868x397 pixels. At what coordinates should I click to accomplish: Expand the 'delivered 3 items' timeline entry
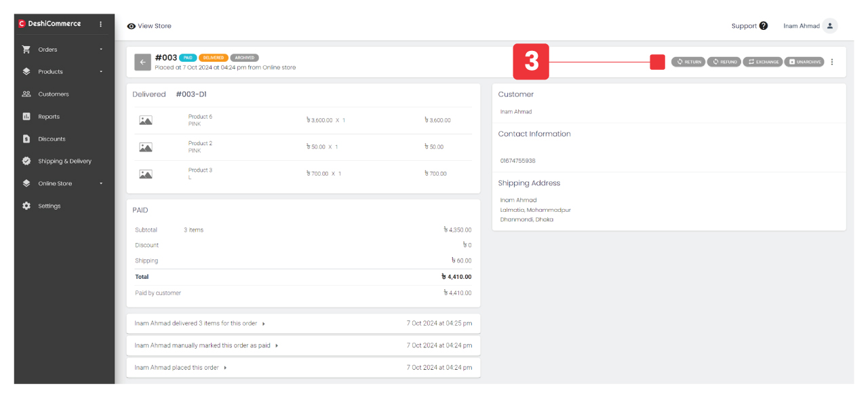pyautogui.click(x=264, y=324)
